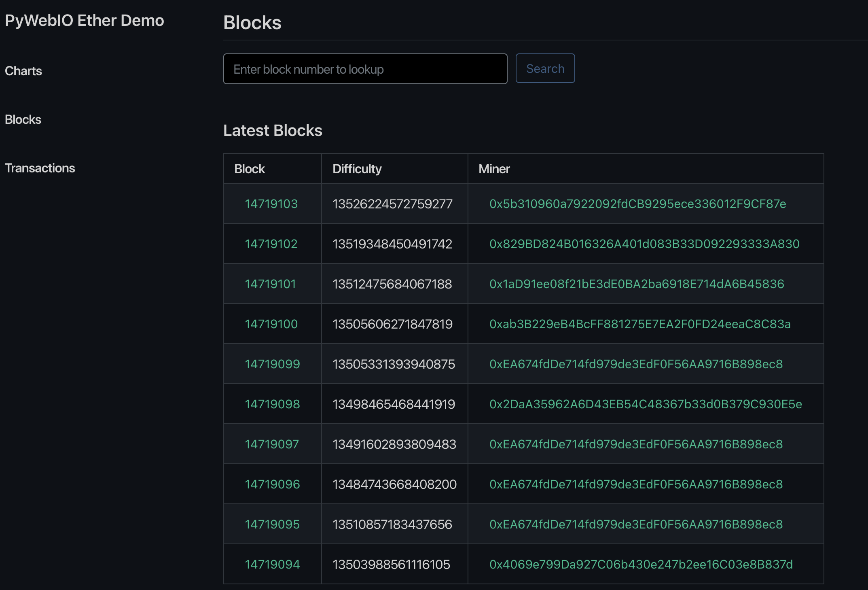Open the oldest listed block 14719094
Screen dimensions: 868x590
point(271,564)
